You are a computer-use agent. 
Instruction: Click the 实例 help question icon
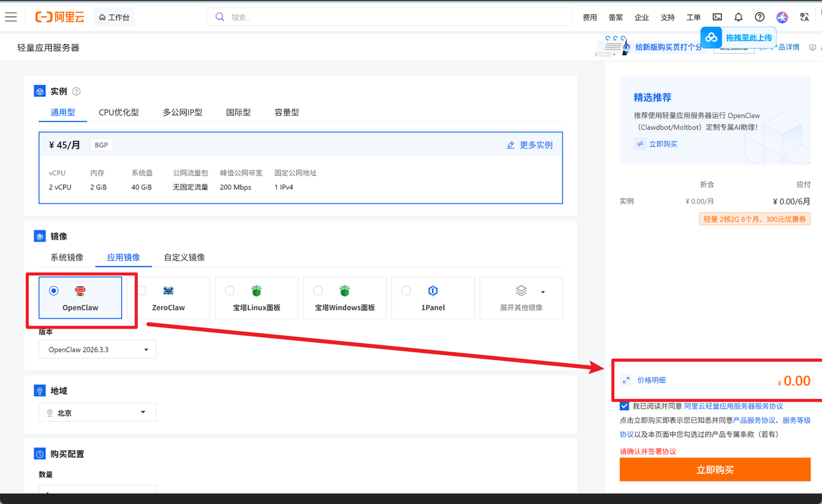tap(76, 92)
